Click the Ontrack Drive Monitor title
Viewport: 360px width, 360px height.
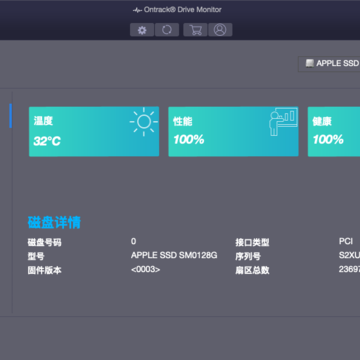tap(177, 10)
